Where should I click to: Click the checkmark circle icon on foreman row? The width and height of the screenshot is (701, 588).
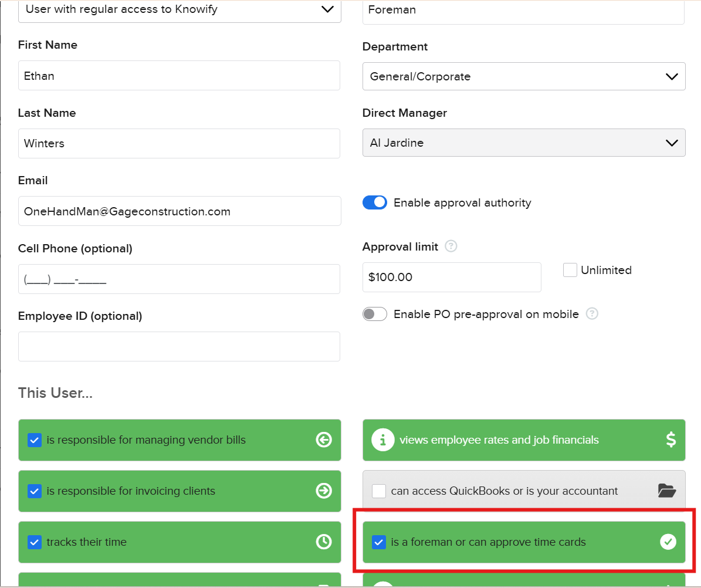pos(668,542)
